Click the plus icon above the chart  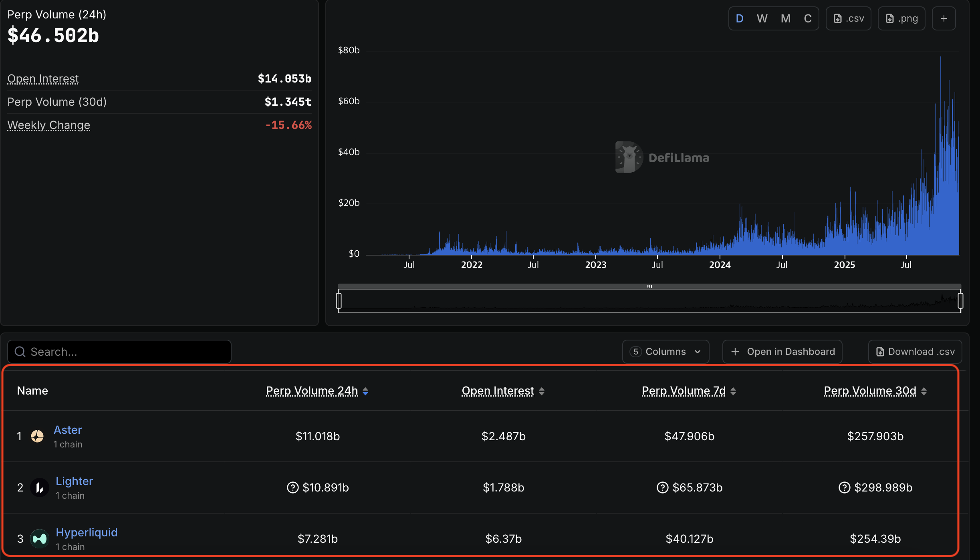tap(944, 18)
